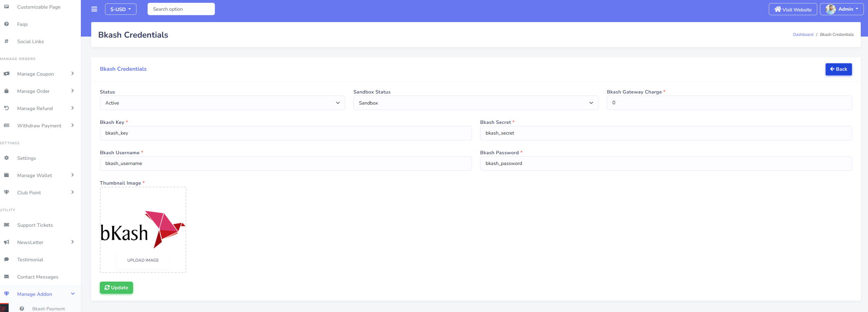
Task: Expand the Manage Coupon submenu chevron
Action: pos(73,74)
